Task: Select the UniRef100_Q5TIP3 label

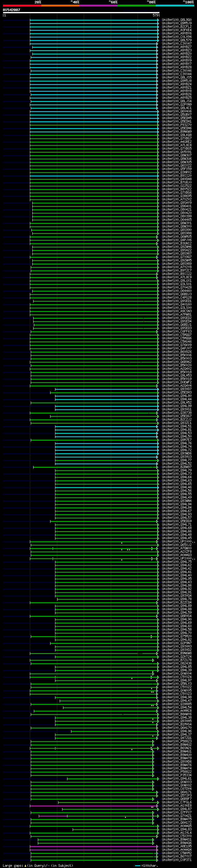Action: point(177,796)
